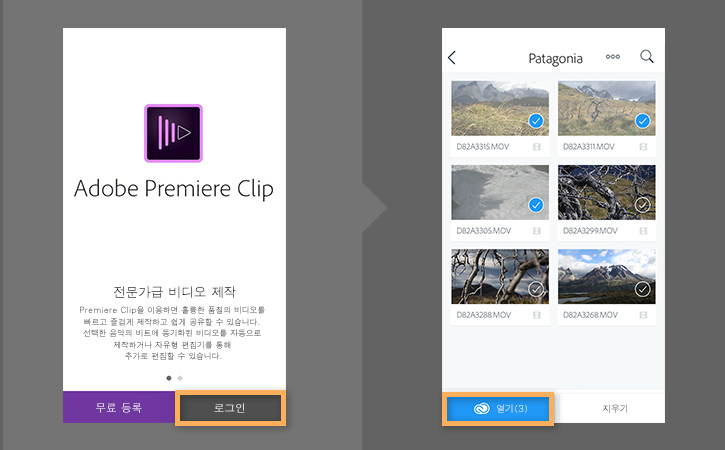Deselect the checkmark on D82A3305.MOV
The height and width of the screenshot is (450, 725).
536,205
